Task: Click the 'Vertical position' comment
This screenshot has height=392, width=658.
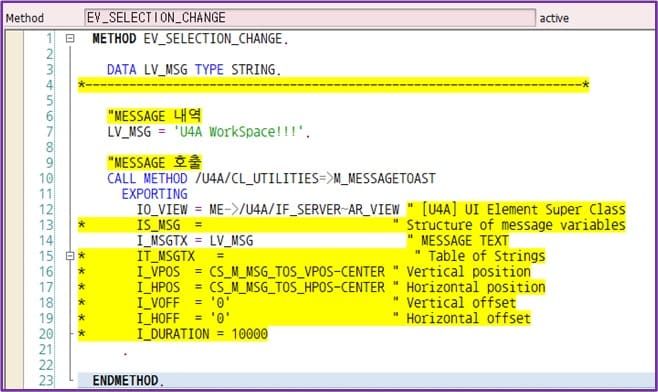Action: pyautogui.click(x=468, y=272)
